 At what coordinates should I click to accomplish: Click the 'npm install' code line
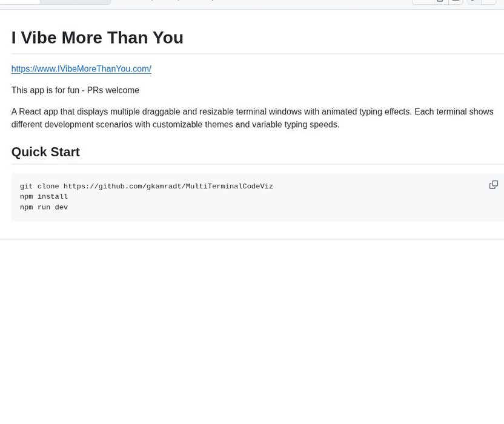(44, 196)
